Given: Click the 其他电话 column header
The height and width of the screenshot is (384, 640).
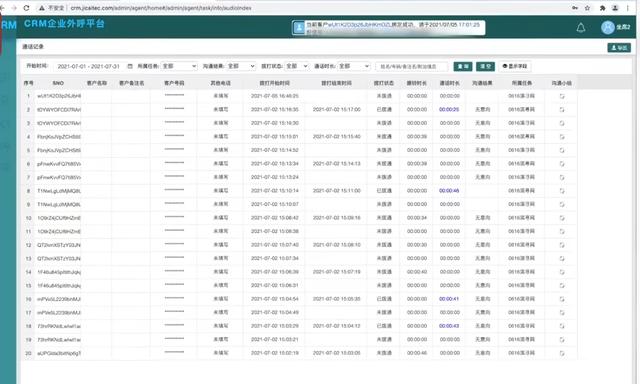Looking at the screenshot, I should tap(220, 83).
